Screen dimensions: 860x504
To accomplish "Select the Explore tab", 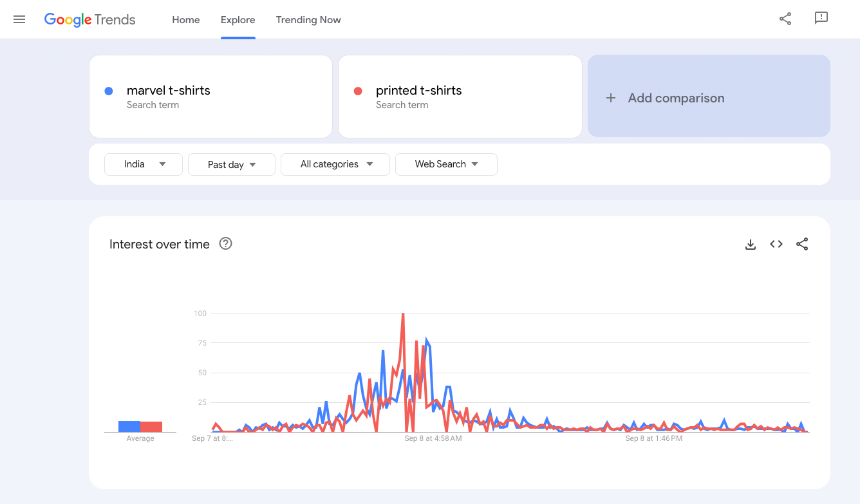I will [x=238, y=20].
